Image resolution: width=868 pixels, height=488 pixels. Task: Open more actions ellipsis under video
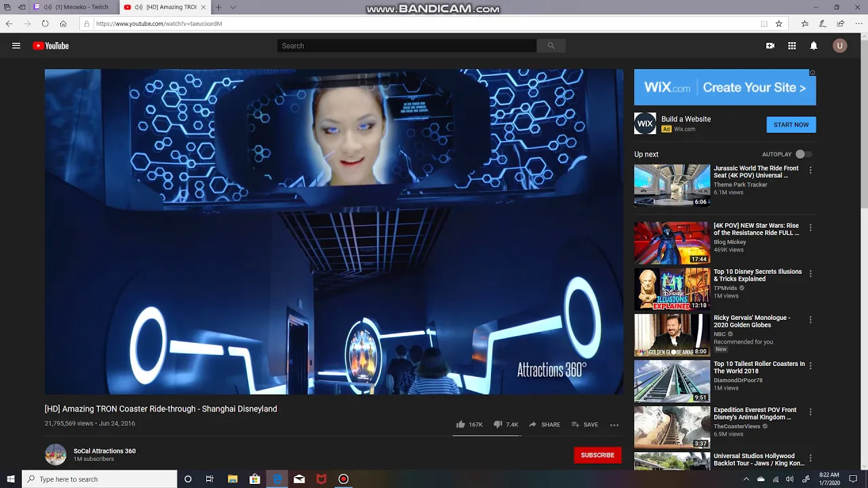614,425
